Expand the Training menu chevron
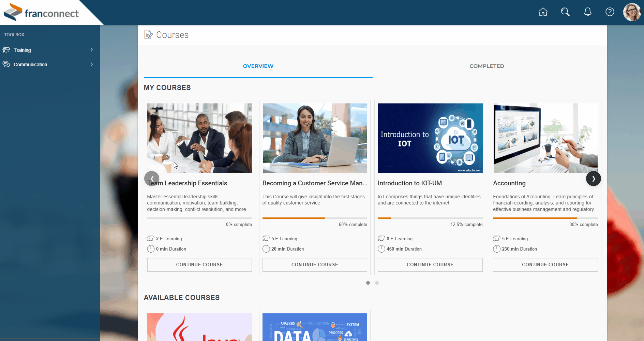 [92, 50]
